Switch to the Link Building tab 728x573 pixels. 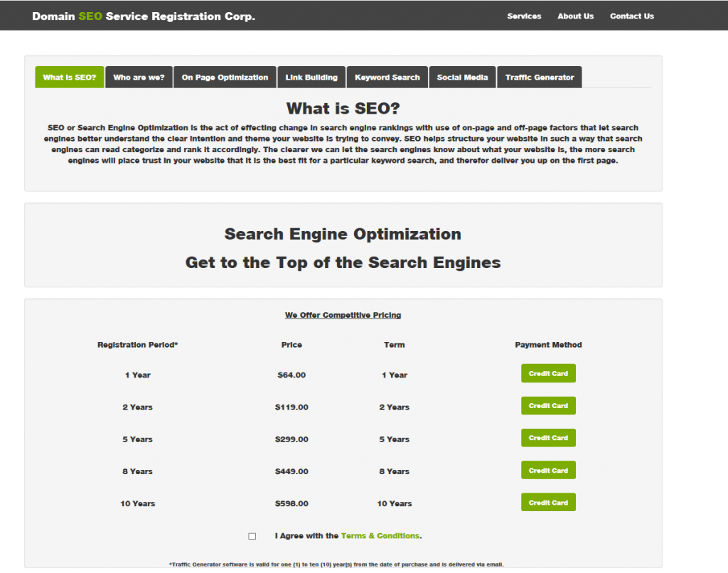pos(311,77)
